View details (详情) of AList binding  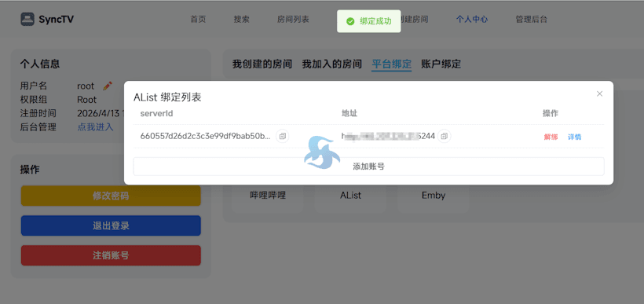tap(575, 137)
